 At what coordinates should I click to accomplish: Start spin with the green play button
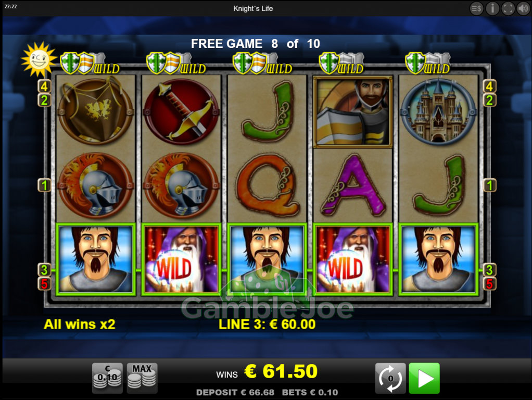click(424, 378)
